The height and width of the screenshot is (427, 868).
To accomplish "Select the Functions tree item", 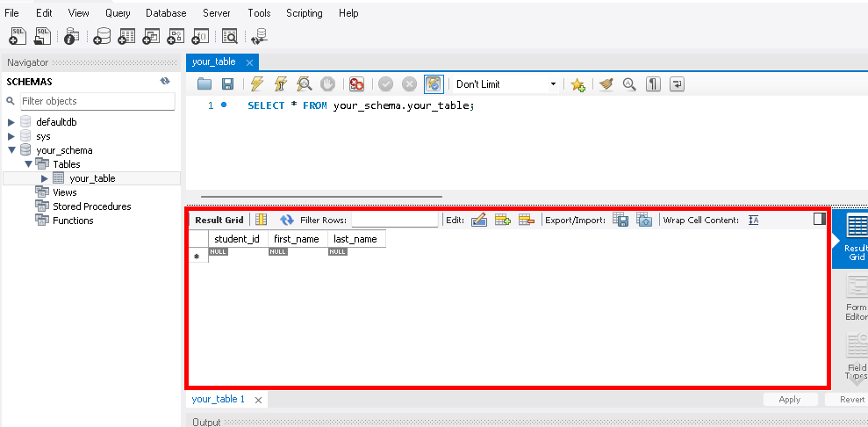I will coord(73,221).
